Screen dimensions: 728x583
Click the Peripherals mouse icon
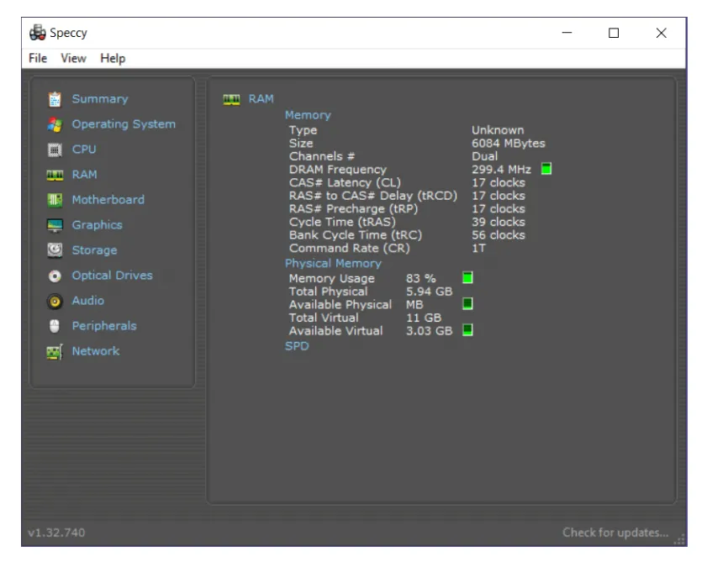55,326
